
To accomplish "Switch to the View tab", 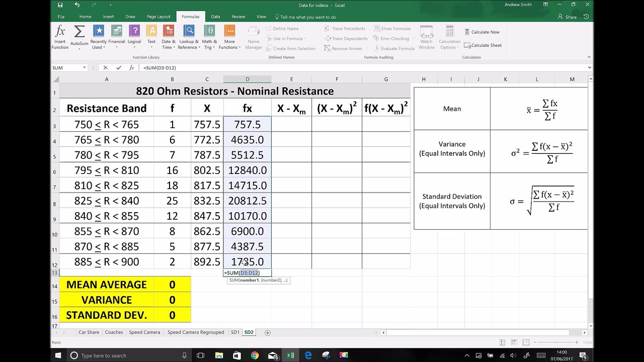I will tap(261, 17).
